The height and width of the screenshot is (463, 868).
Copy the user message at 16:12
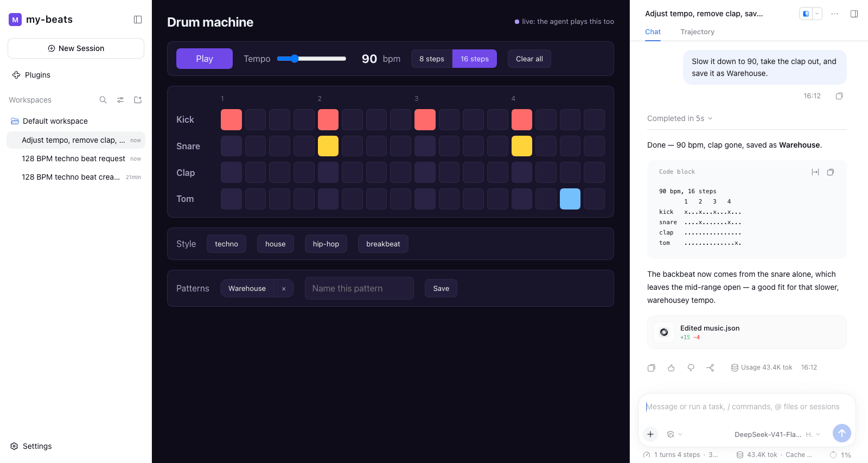839,96
